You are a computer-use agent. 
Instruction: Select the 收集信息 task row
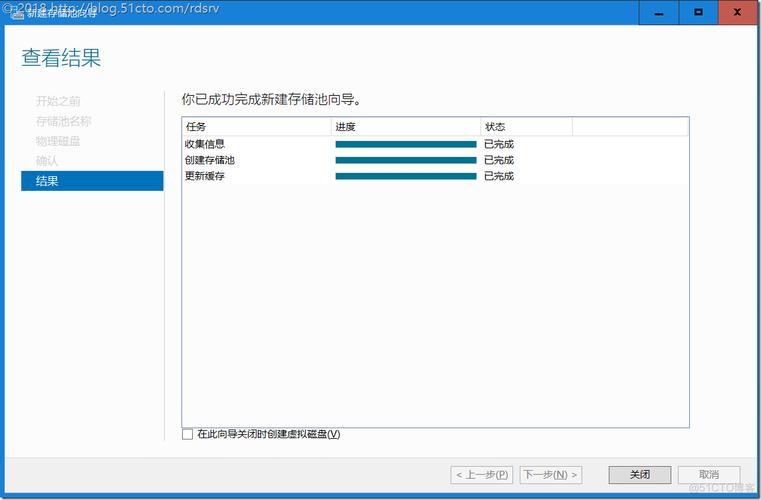435,144
